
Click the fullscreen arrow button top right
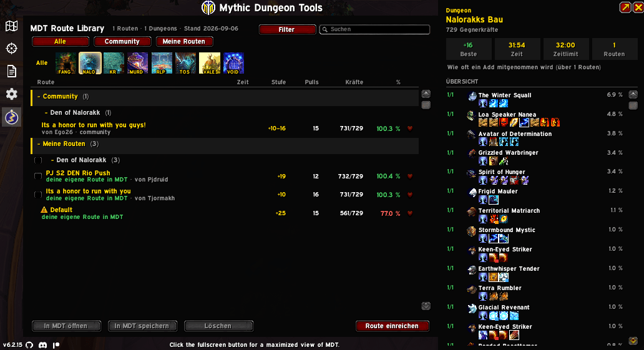click(625, 7)
